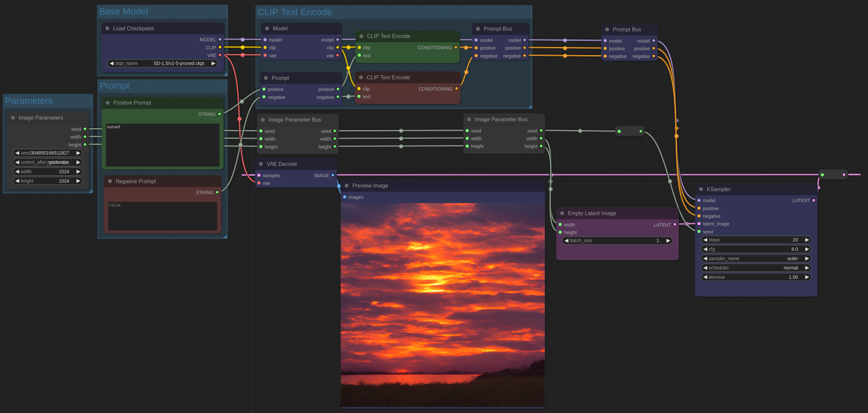Collapse the Image Parameters node dot
The height and width of the screenshot is (413, 868).
click(13, 118)
